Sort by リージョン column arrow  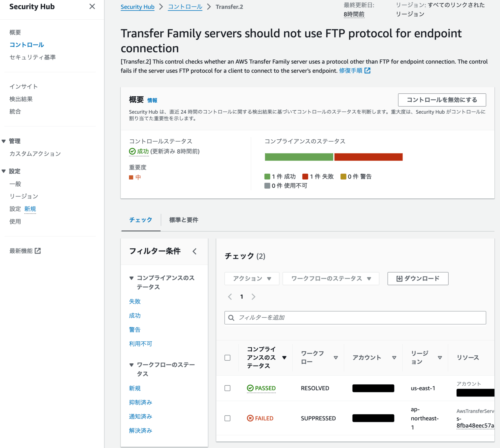[x=440, y=358]
